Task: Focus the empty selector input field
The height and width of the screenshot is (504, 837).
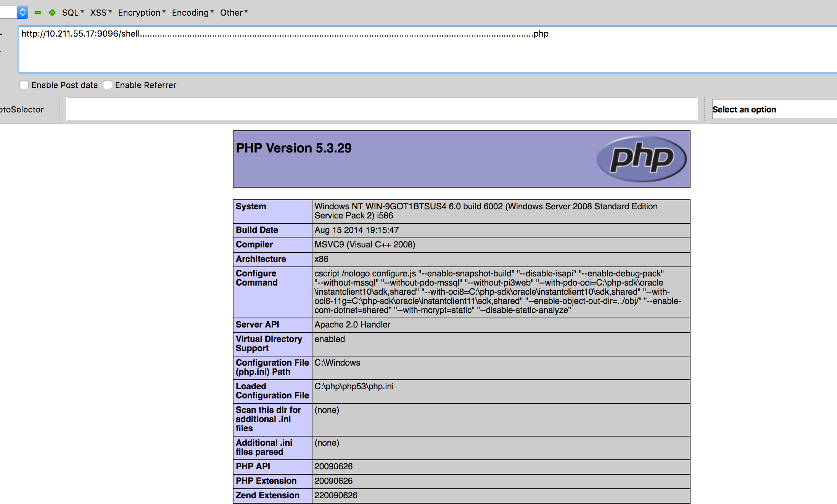Action: (381, 109)
